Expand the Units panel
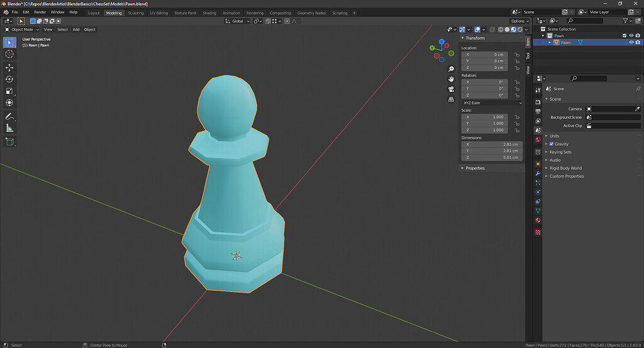The image size is (644, 348). click(x=553, y=136)
